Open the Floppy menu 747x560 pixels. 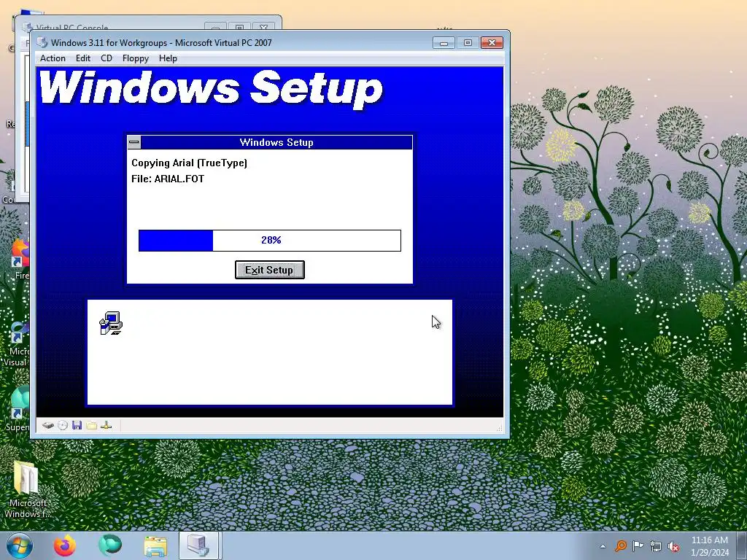tap(135, 58)
